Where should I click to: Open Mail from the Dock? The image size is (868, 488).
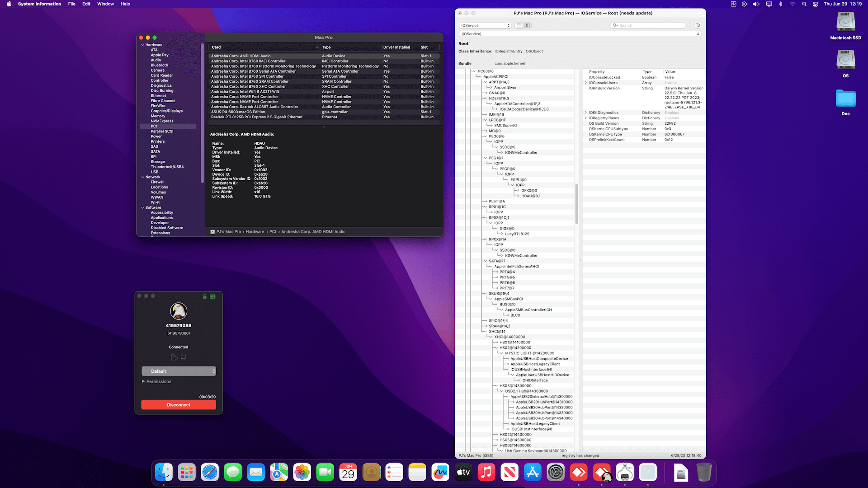pos(256,473)
